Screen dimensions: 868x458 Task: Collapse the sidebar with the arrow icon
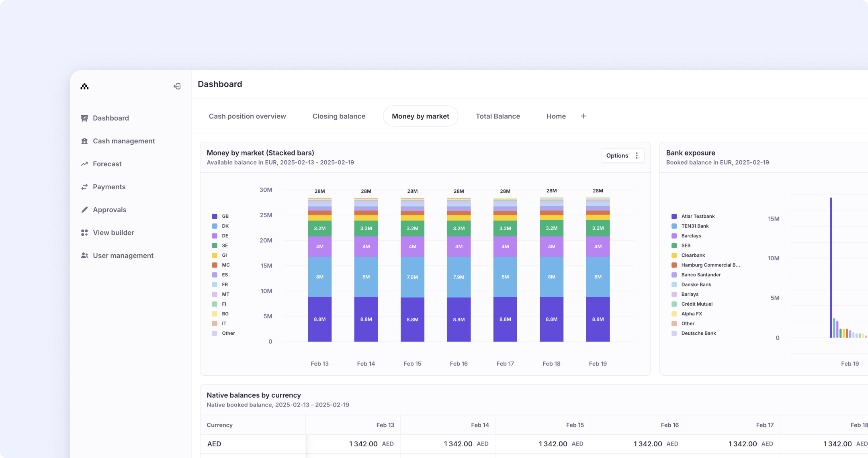pos(177,86)
